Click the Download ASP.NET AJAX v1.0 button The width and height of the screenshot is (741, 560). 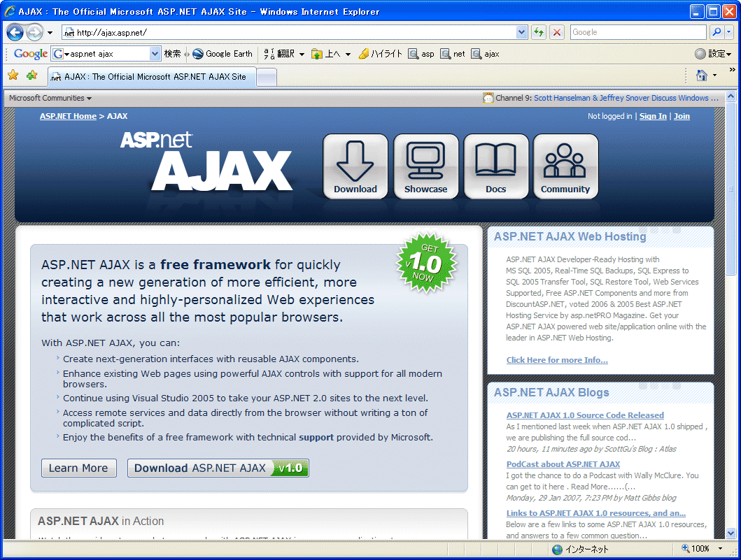point(218,468)
